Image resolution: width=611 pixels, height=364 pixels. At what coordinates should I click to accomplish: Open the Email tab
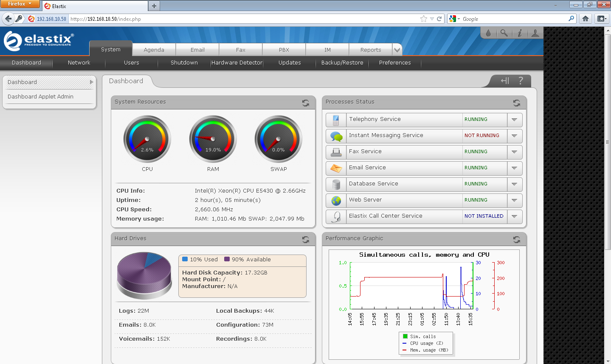197,50
